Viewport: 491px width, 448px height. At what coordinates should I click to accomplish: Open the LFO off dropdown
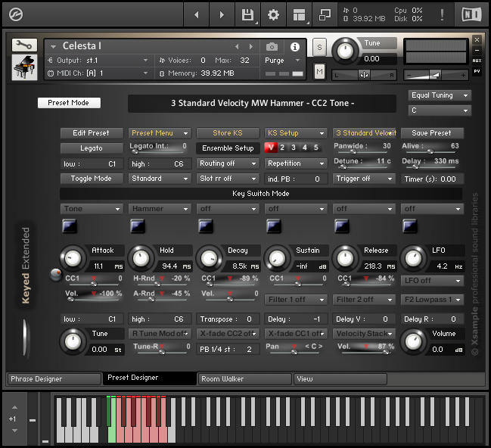432,281
